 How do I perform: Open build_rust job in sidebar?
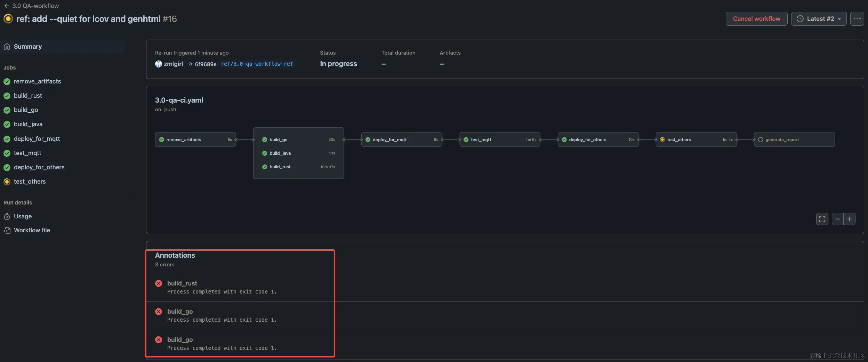click(x=28, y=96)
